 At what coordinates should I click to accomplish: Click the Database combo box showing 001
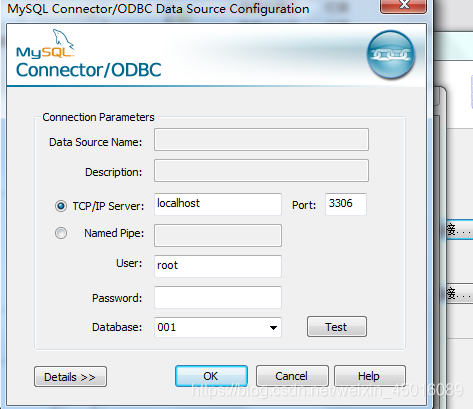[218, 327]
